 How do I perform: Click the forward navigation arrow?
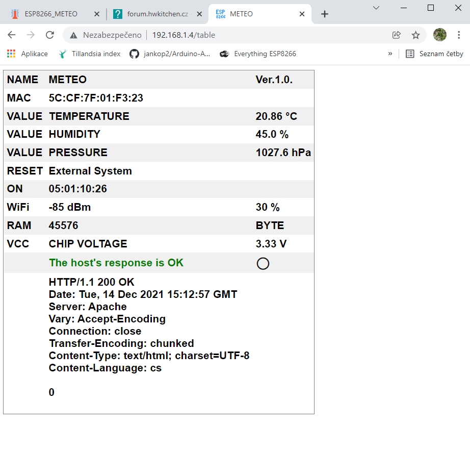pyautogui.click(x=31, y=35)
